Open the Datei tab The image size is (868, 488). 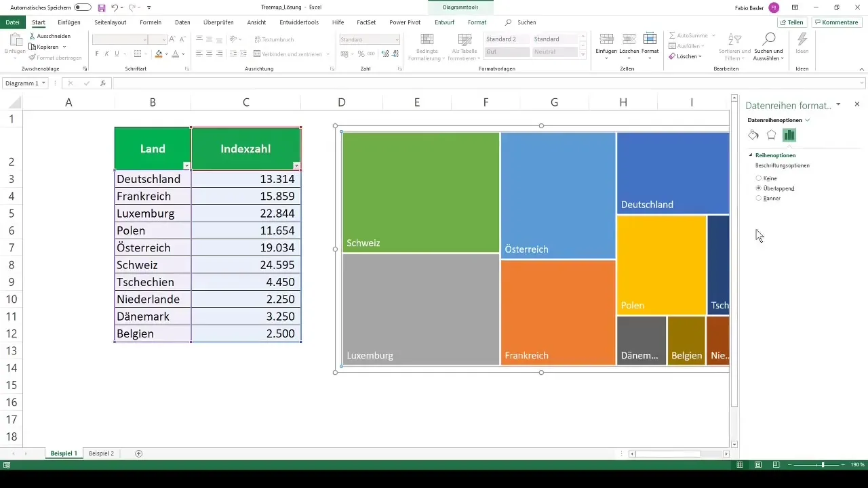coord(12,22)
